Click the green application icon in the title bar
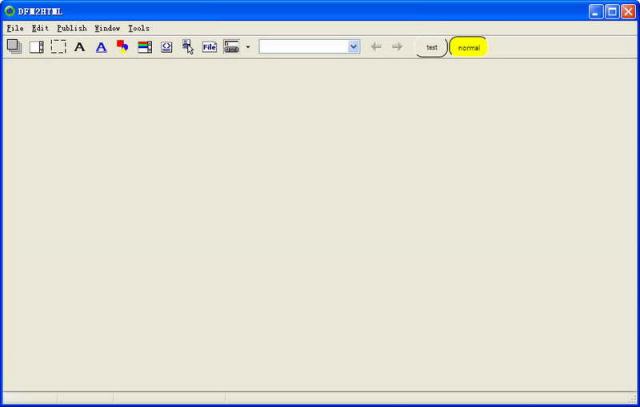The image size is (640, 407). (9, 11)
